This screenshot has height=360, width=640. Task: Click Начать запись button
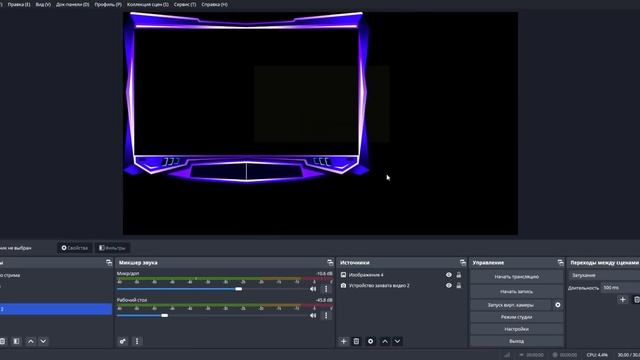click(x=517, y=291)
